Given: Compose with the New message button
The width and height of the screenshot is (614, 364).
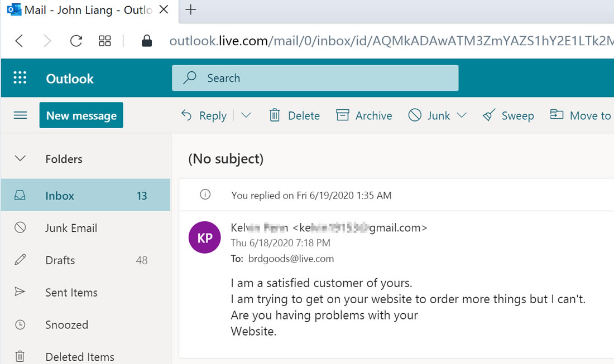Looking at the screenshot, I should coord(81,115).
